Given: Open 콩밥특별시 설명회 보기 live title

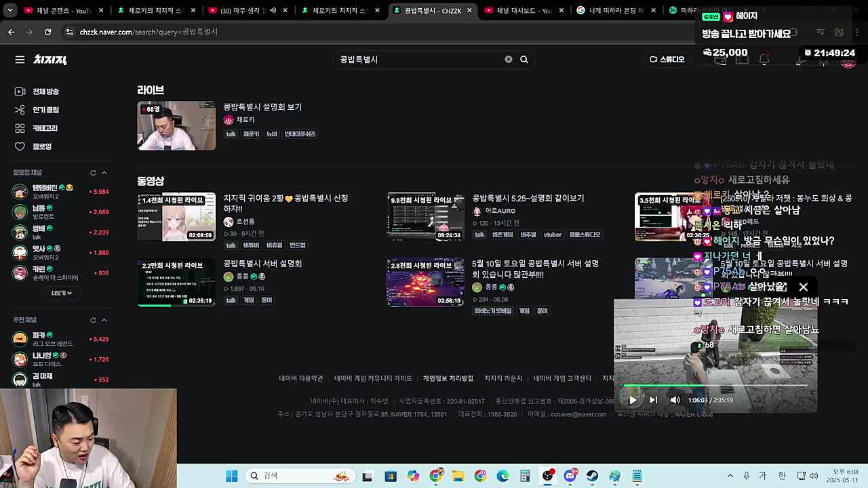Looking at the screenshot, I should click(262, 107).
